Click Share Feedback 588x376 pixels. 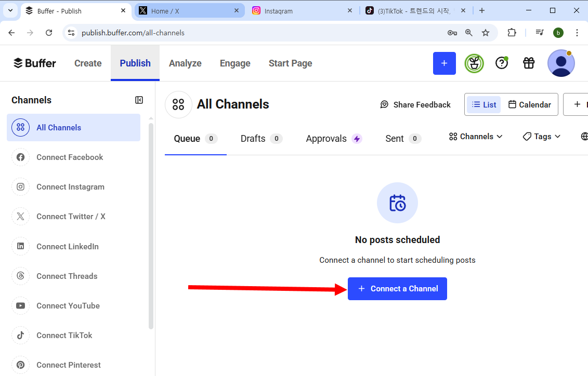click(415, 104)
